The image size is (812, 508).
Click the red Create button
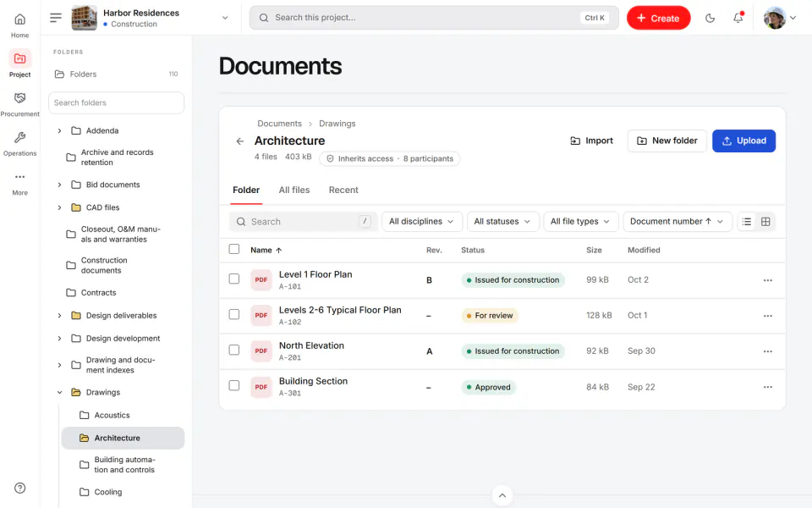pyautogui.click(x=658, y=18)
